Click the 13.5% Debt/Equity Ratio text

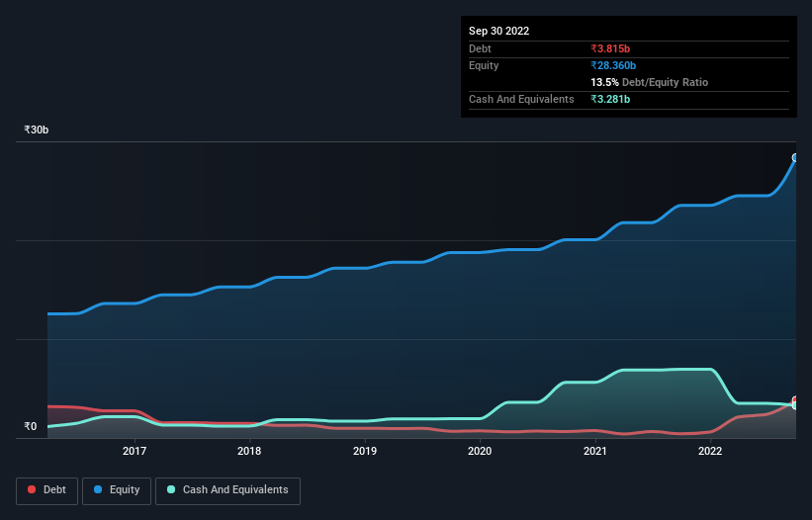click(650, 82)
